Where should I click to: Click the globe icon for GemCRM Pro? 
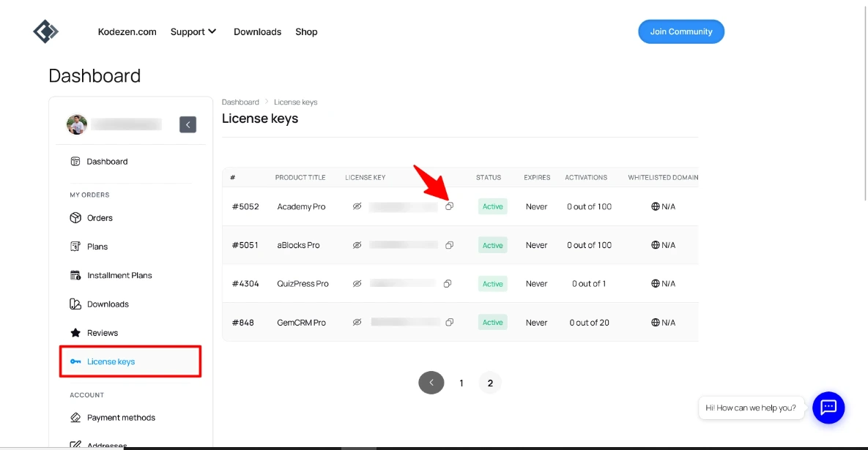(656, 322)
